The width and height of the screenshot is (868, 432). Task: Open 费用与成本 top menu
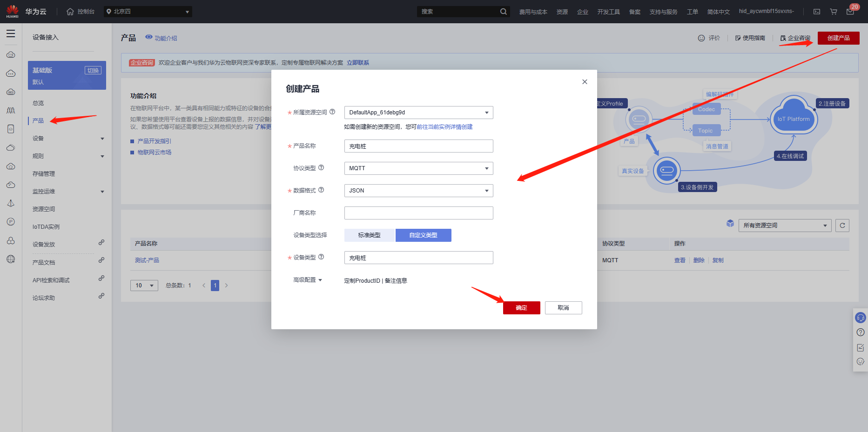click(x=533, y=12)
